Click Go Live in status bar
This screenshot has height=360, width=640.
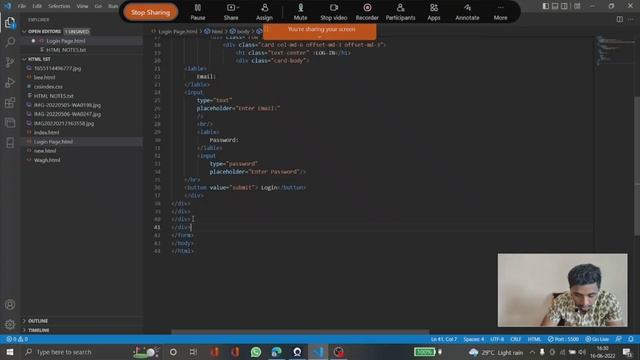[597, 339]
